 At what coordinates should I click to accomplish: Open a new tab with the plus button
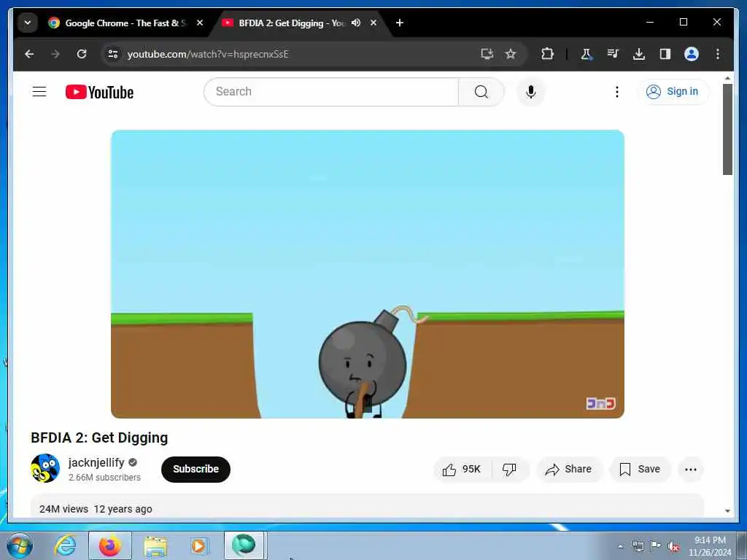click(400, 23)
